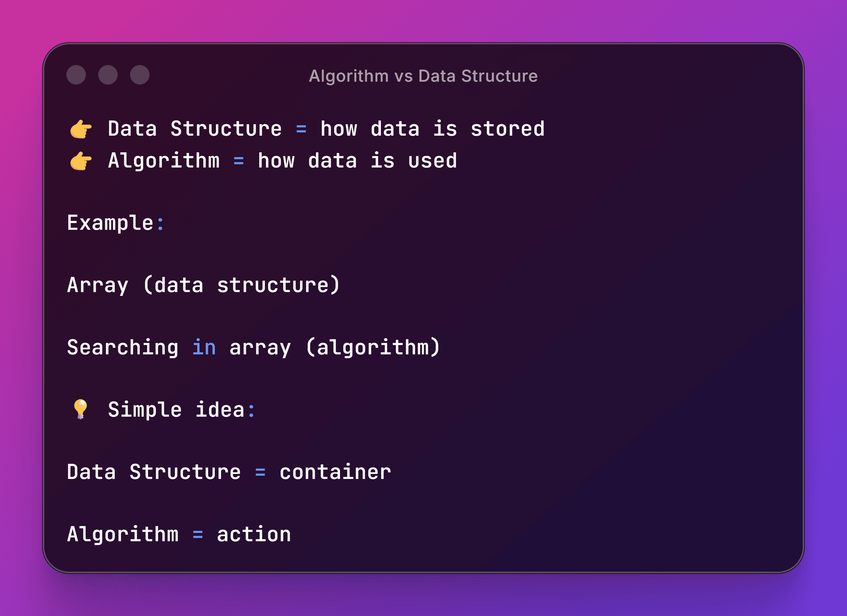This screenshot has width=847, height=616.
Task: Click the phrase how data is used
Action: (x=357, y=161)
